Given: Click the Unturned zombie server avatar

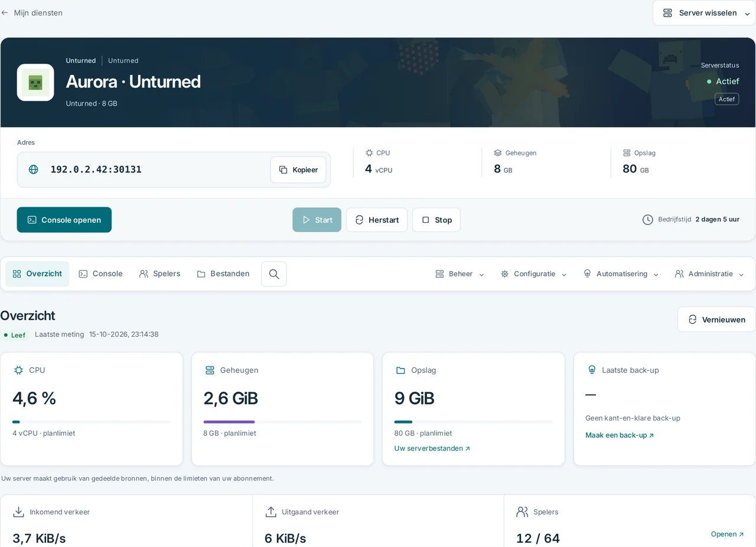Looking at the screenshot, I should coord(35,83).
